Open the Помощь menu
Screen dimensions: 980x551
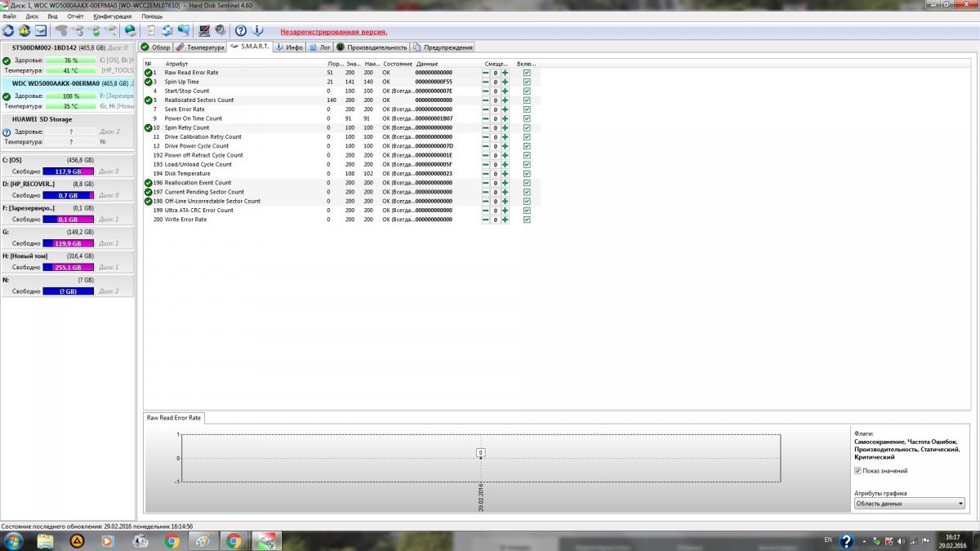tap(152, 16)
